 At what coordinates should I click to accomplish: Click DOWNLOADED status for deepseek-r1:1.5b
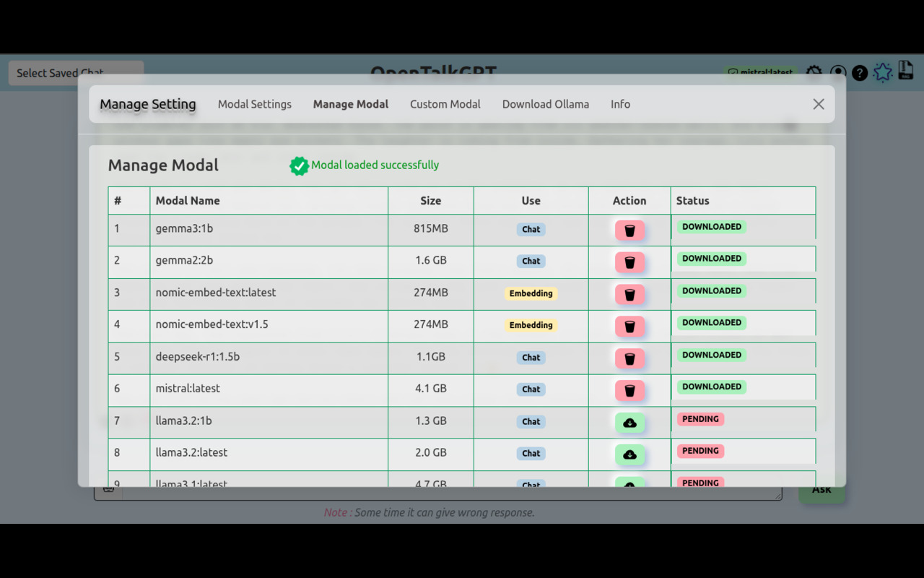point(712,355)
